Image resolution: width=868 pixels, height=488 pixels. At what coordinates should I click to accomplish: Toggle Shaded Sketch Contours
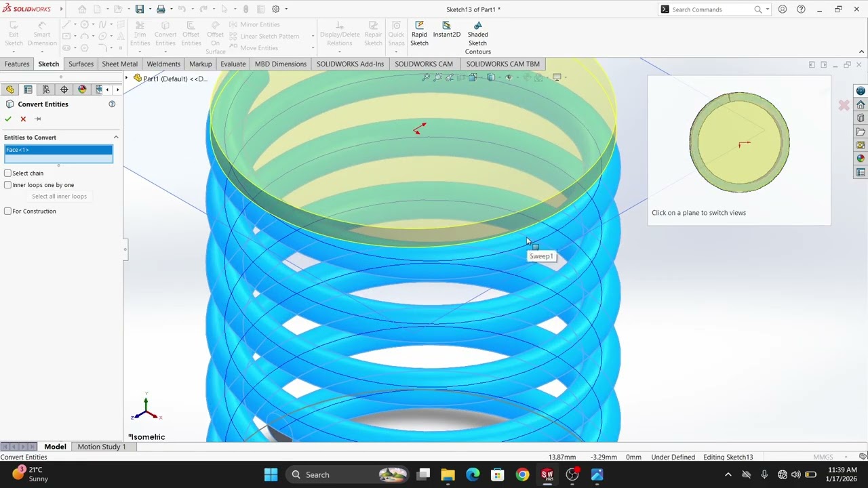[477, 38]
